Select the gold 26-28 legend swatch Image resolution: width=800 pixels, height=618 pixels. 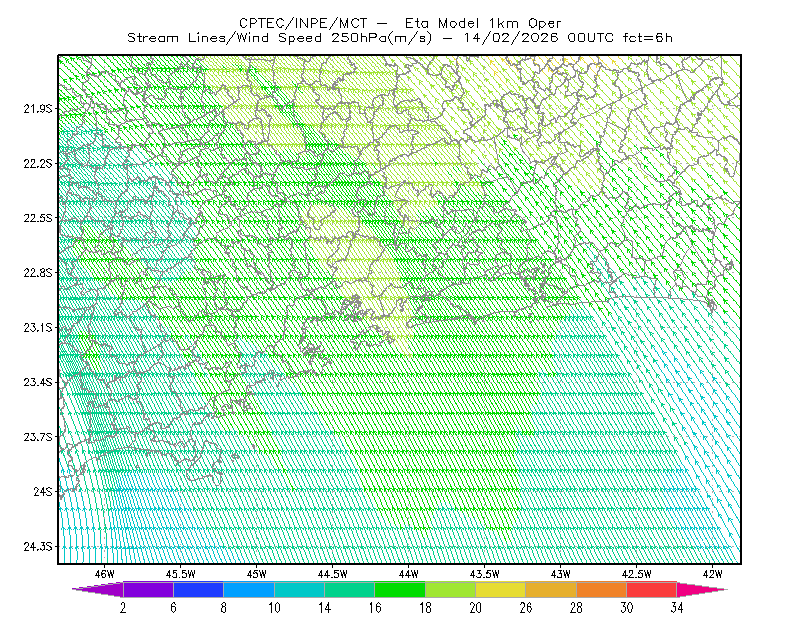pos(551,589)
